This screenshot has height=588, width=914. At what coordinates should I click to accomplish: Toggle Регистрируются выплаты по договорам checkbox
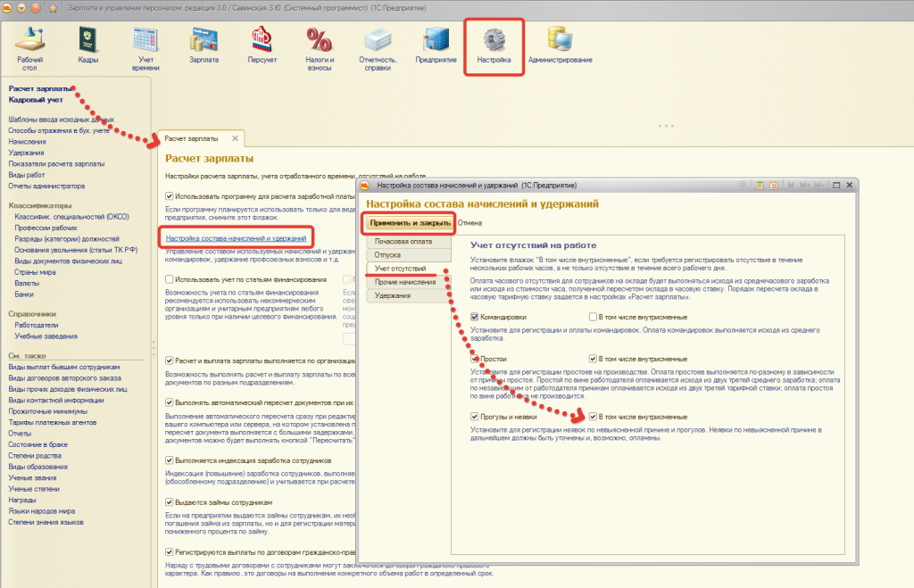(x=169, y=552)
